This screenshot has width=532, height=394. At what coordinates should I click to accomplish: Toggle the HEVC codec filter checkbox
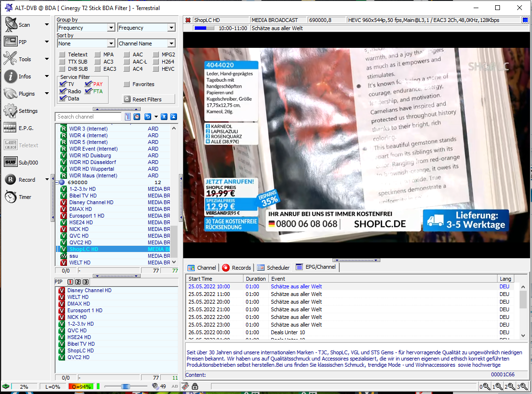pos(155,69)
